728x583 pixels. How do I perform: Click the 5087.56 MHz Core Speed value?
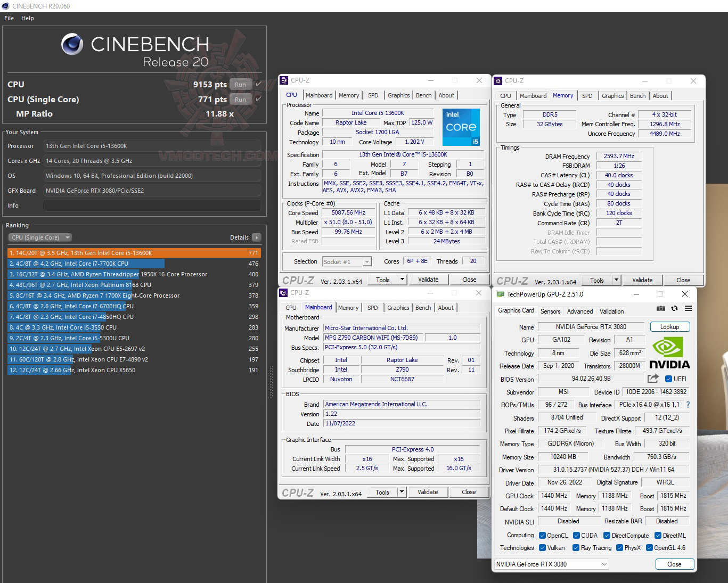(349, 212)
